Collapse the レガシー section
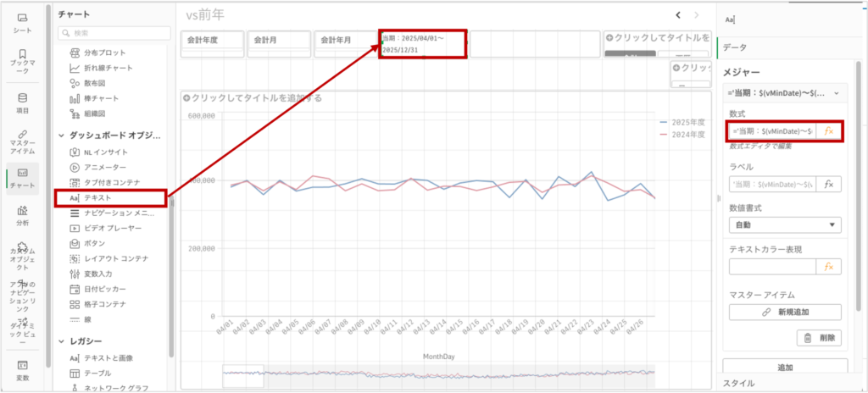Screen dimensions: 868x393 (60, 341)
